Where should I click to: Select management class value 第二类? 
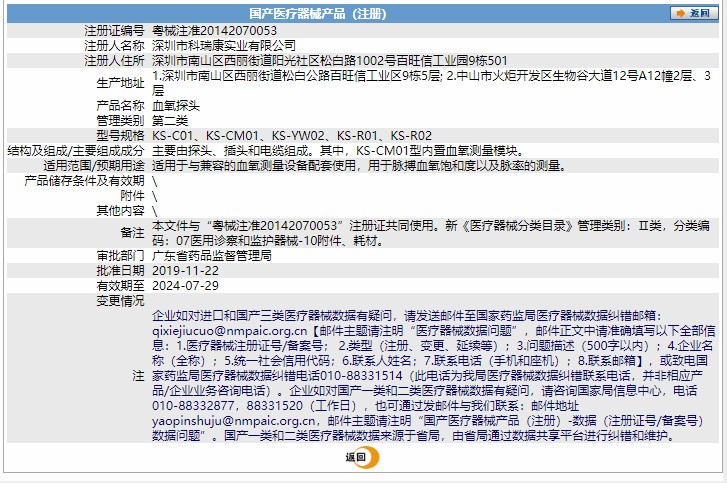point(170,121)
